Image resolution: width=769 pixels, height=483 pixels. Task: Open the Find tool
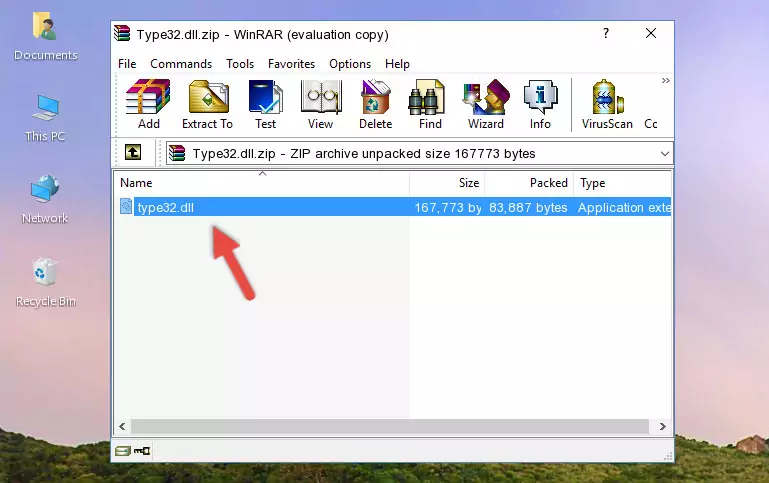[x=430, y=104]
